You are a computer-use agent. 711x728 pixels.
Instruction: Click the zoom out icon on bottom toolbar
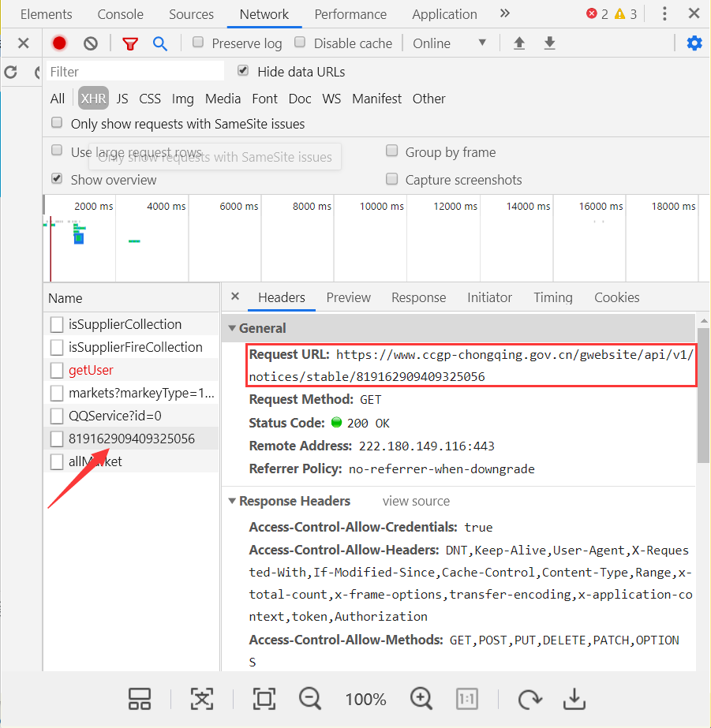click(309, 699)
